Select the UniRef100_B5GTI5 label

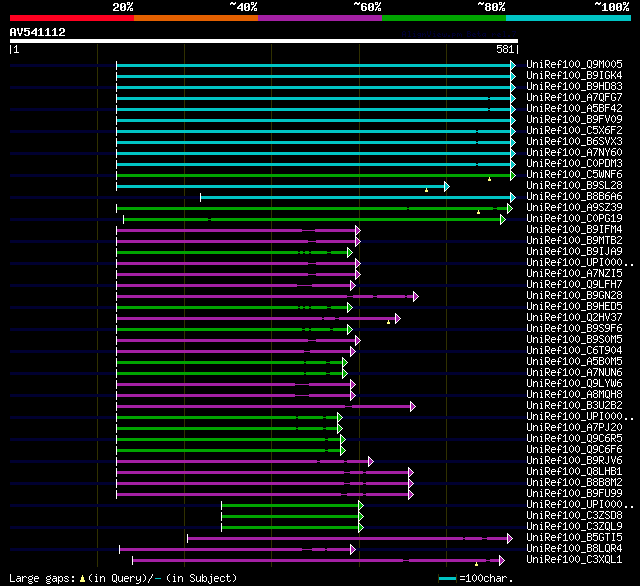(574, 538)
